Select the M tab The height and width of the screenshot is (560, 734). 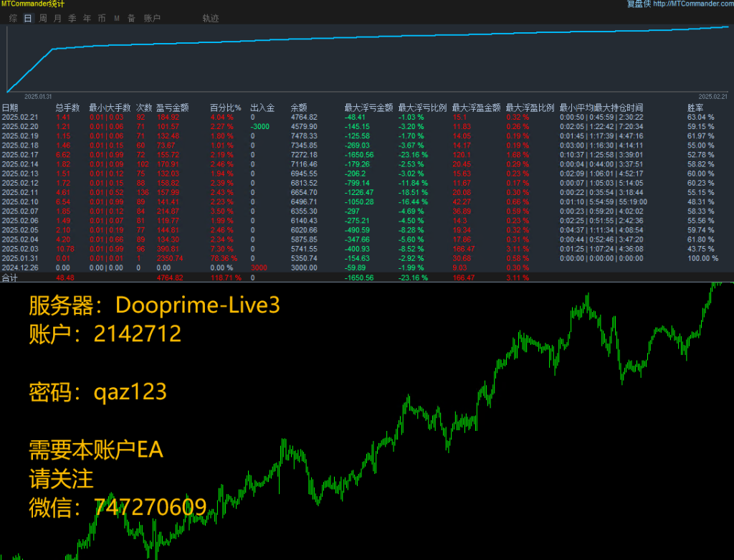pyautogui.click(x=117, y=18)
